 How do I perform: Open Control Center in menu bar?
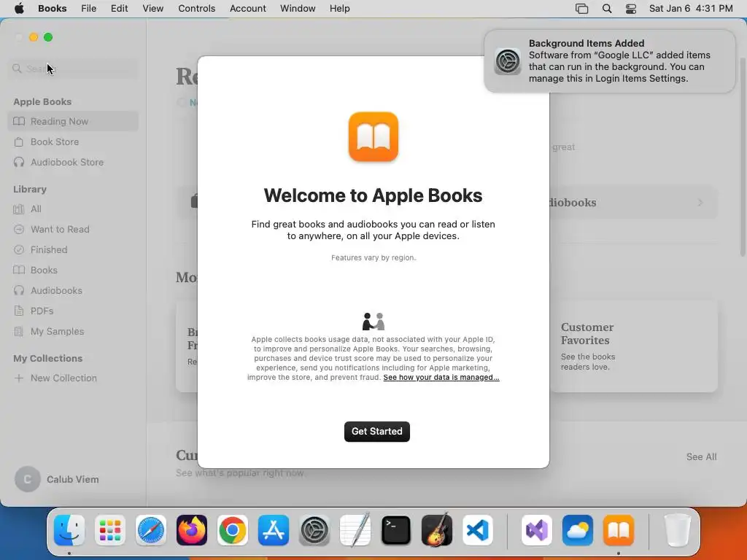click(631, 9)
